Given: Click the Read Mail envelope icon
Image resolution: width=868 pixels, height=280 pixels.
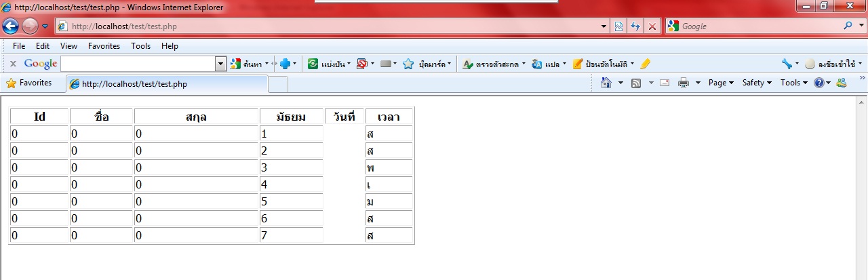Looking at the screenshot, I should pyautogui.click(x=665, y=83).
